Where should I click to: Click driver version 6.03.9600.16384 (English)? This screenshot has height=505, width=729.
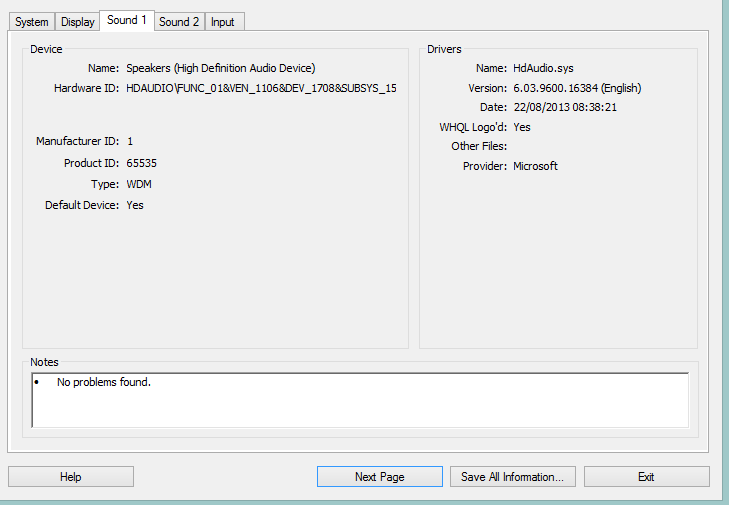pos(577,88)
